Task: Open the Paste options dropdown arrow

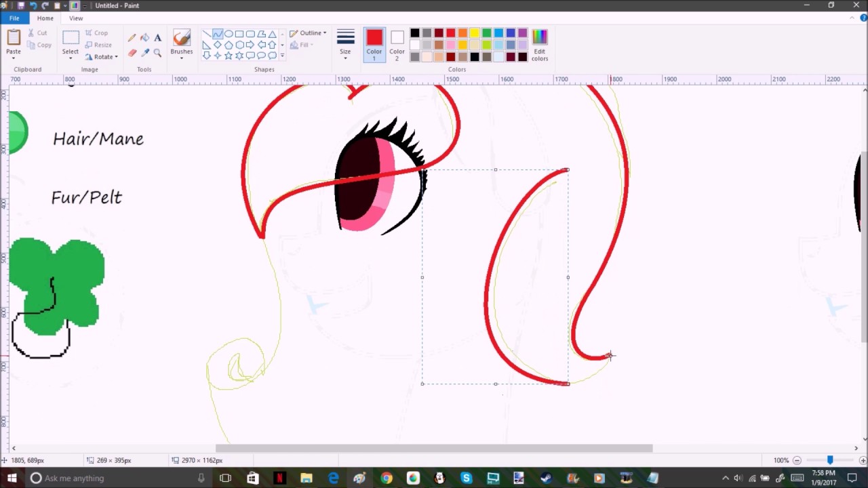Action: click(x=14, y=58)
